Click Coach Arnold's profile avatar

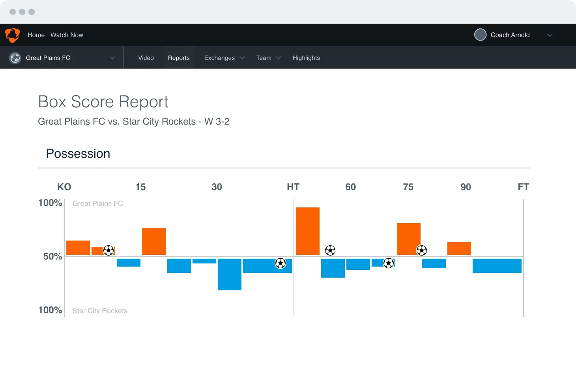(x=480, y=35)
